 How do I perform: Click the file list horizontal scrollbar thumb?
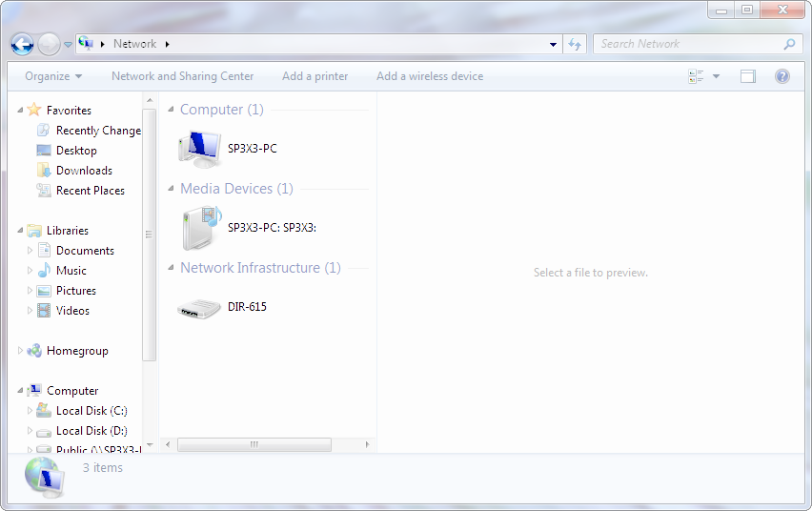pos(254,444)
